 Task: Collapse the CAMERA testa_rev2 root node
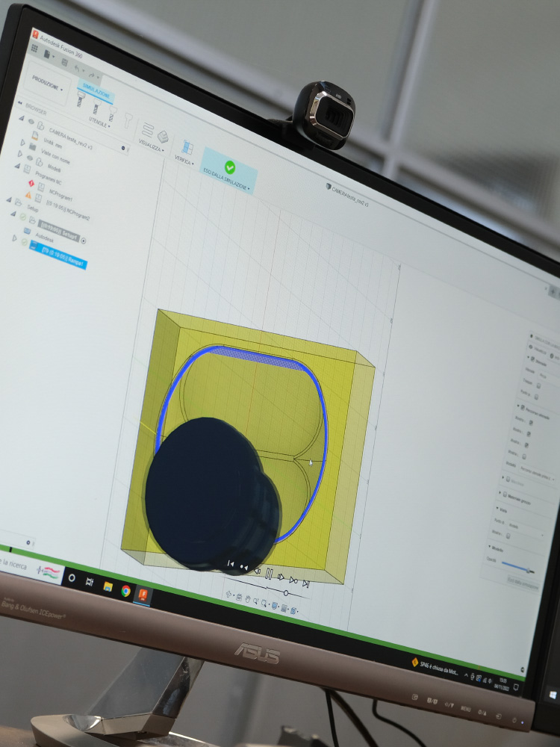[x=22, y=118]
